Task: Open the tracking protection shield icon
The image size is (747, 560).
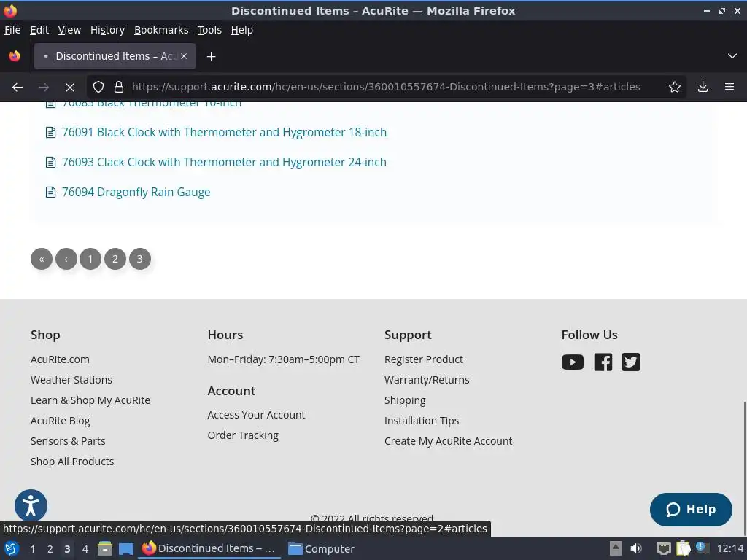Action: tap(98, 87)
